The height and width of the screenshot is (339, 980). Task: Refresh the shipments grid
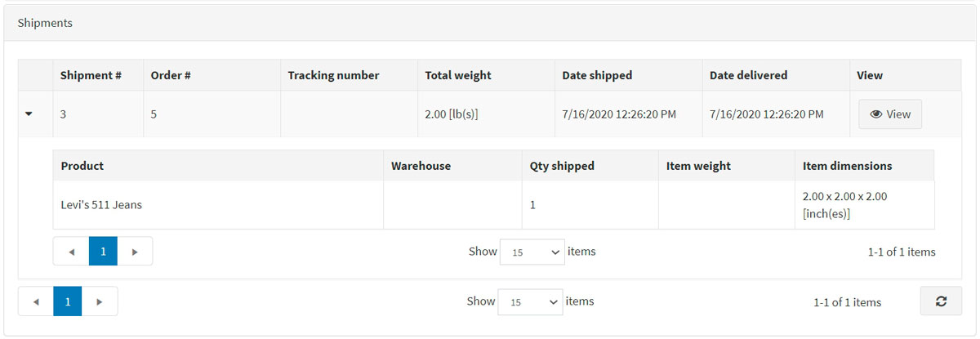click(941, 301)
